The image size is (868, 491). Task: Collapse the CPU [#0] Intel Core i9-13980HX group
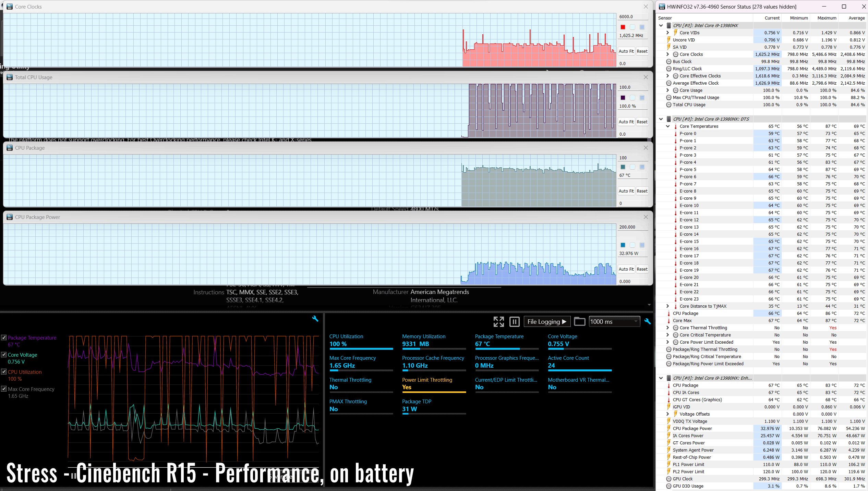(x=661, y=25)
